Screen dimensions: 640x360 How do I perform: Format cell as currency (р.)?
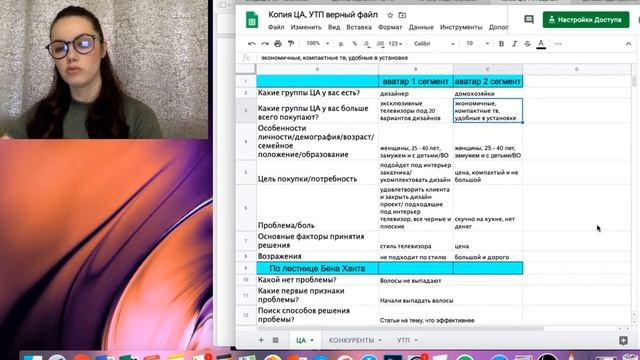point(341,44)
